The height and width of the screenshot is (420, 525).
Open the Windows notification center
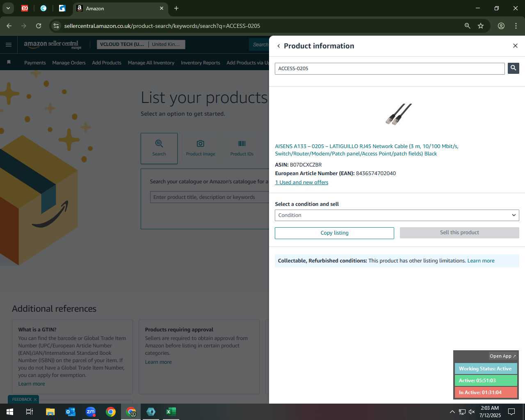coord(511,412)
